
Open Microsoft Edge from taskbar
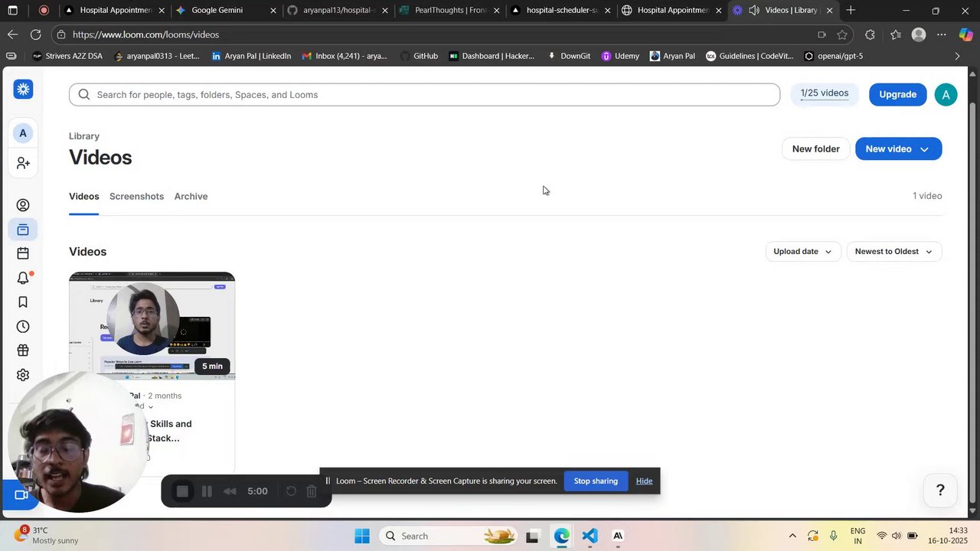coord(561,536)
